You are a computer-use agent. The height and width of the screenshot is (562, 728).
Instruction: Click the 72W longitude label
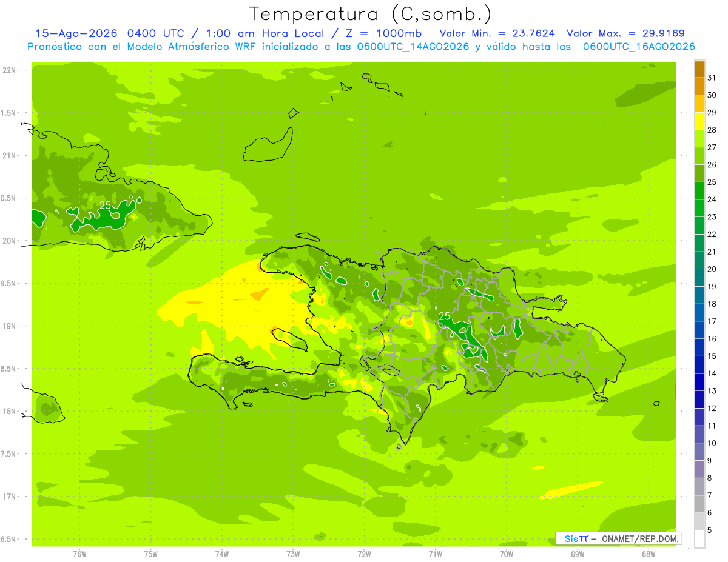[x=365, y=554]
